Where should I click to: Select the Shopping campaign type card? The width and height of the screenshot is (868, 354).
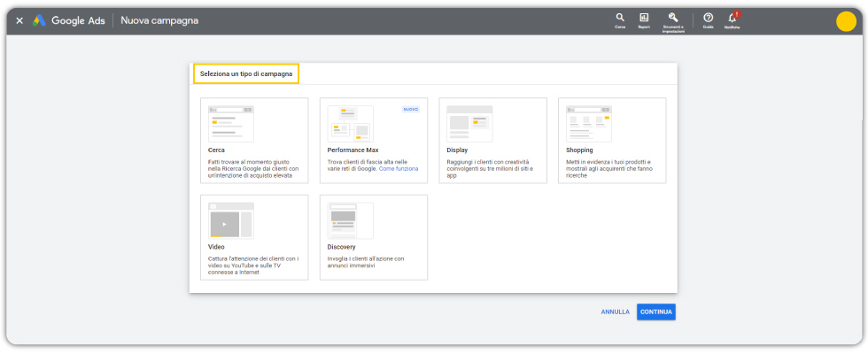pos(612,141)
